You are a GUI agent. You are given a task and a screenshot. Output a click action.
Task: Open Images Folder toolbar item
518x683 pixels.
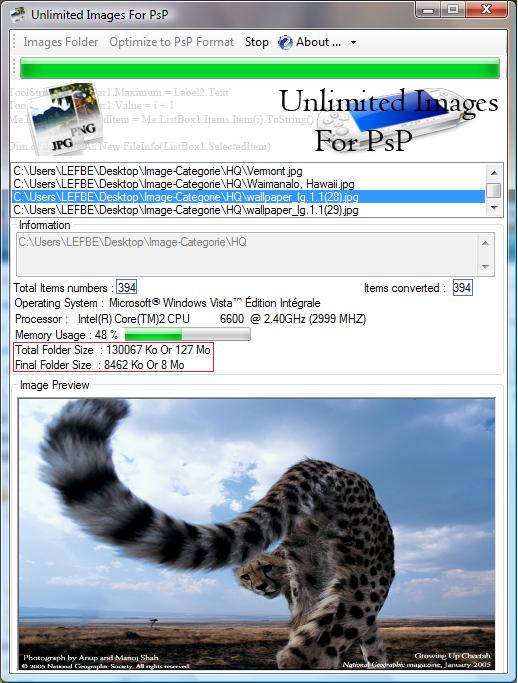point(61,42)
